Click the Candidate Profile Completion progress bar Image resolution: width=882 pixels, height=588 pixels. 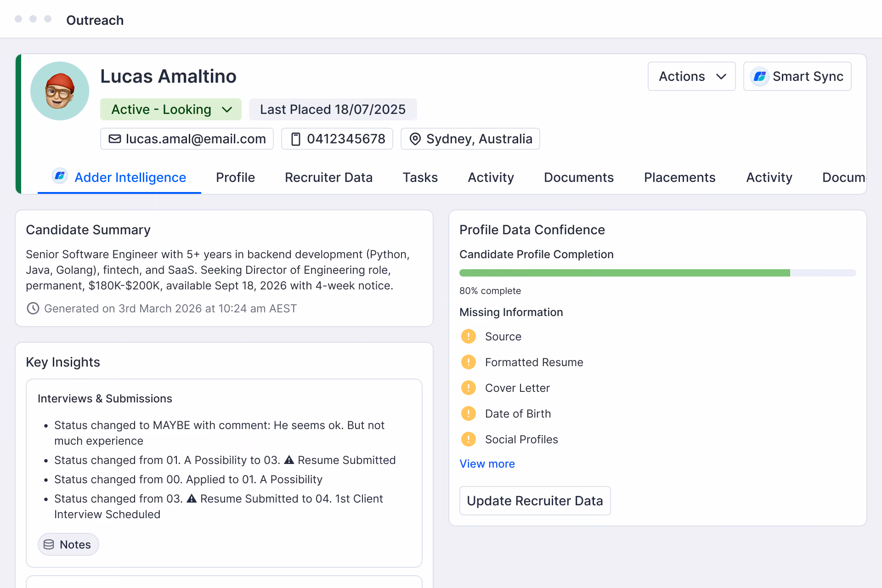[x=657, y=273]
